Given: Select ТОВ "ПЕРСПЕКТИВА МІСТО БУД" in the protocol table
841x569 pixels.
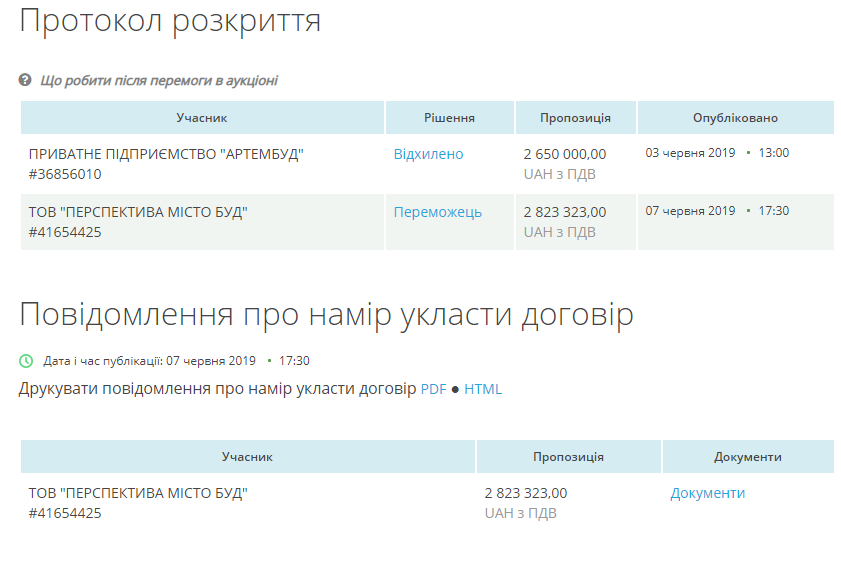Looking at the screenshot, I should point(138,212).
